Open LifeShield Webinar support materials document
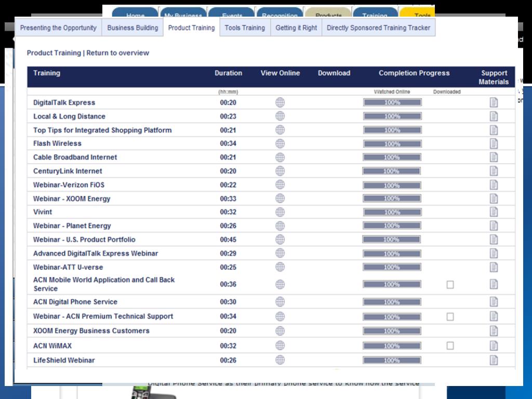 [x=494, y=360]
